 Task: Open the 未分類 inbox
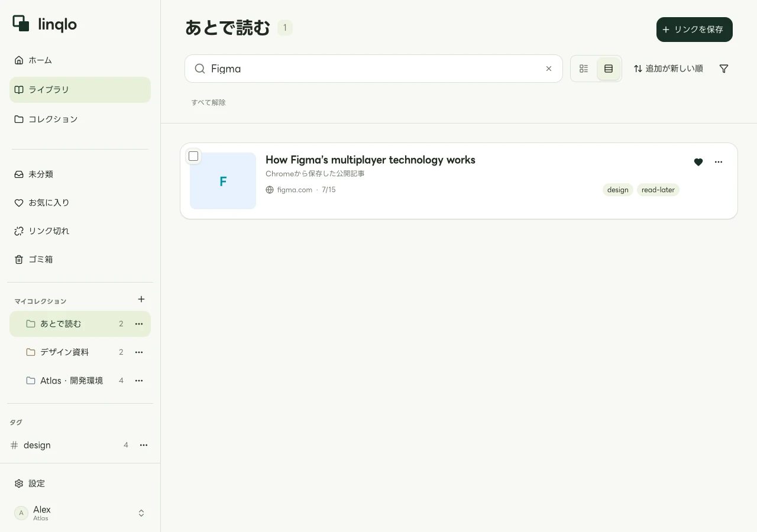coord(80,174)
